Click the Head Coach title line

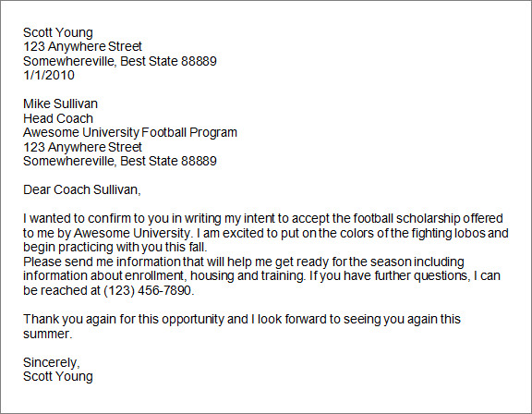(58, 118)
